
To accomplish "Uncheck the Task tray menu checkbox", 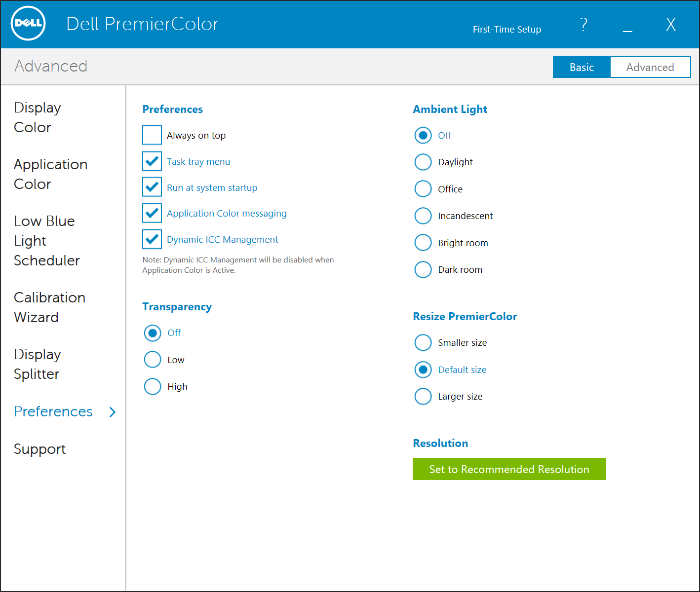I will point(152,161).
